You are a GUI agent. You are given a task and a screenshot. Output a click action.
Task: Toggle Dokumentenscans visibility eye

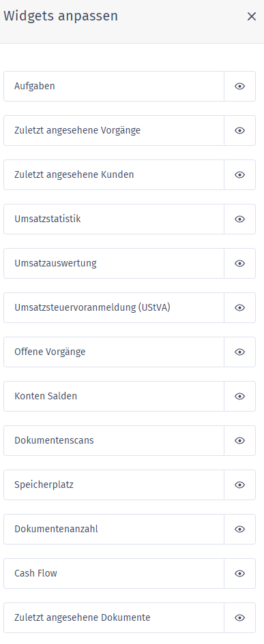coord(239,441)
